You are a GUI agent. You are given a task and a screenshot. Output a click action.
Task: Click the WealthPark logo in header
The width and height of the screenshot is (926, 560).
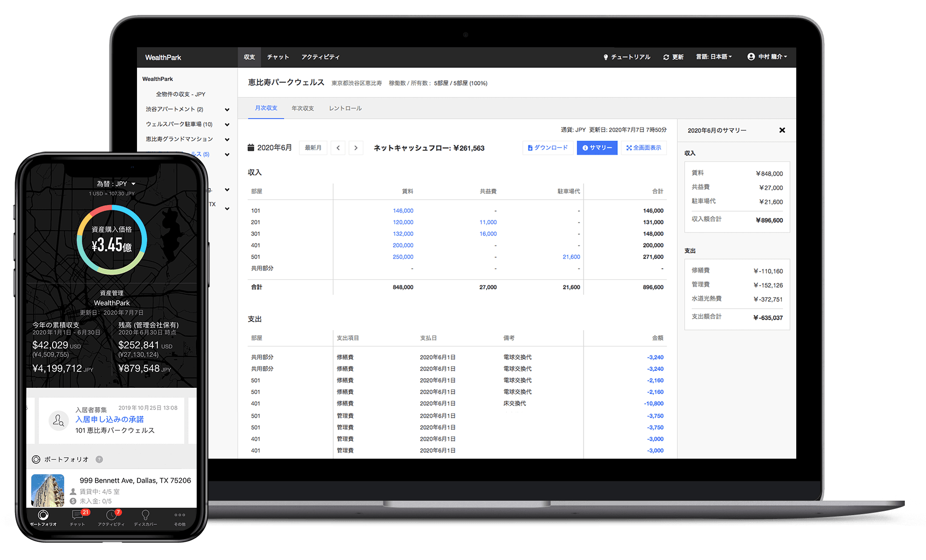(x=163, y=57)
